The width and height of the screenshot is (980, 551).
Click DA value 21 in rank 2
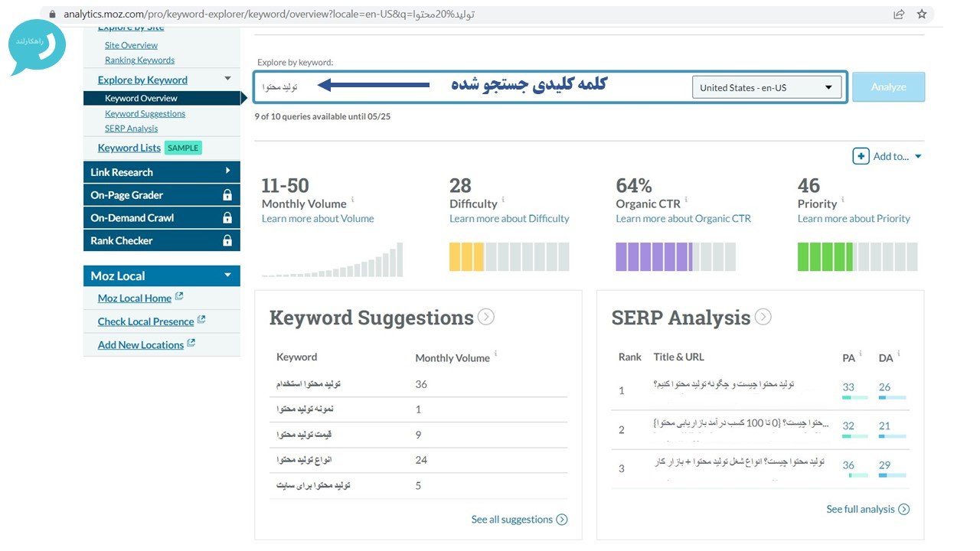coord(885,425)
